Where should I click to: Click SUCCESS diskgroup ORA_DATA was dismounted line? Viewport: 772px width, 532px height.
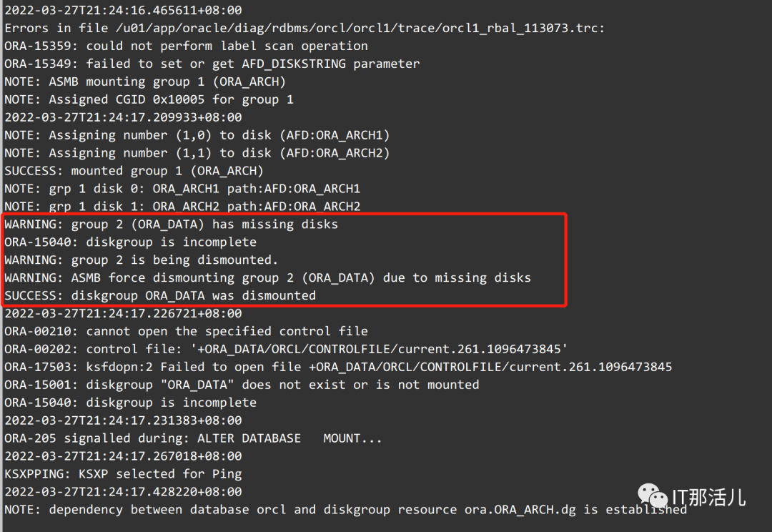[x=160, y=295]
